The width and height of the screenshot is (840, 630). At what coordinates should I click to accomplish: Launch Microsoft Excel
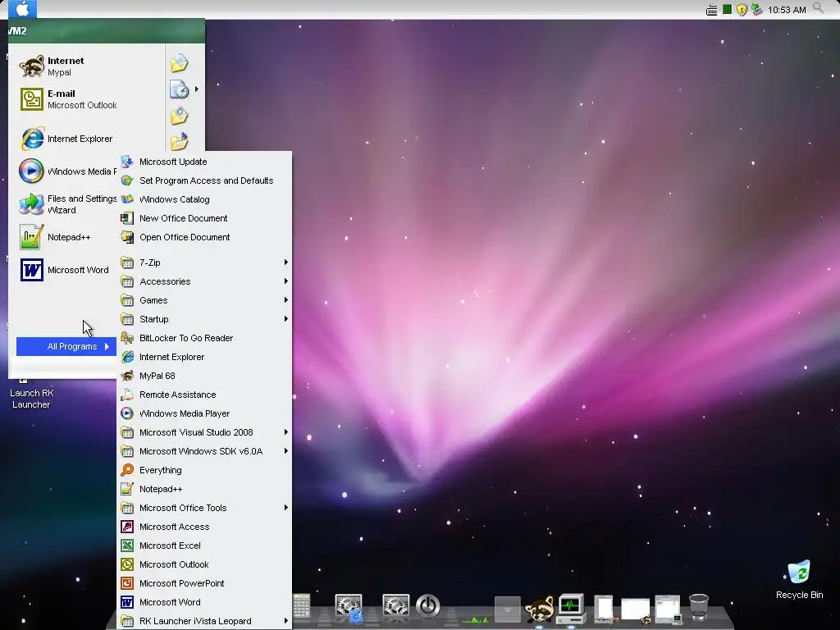point(204,546)
